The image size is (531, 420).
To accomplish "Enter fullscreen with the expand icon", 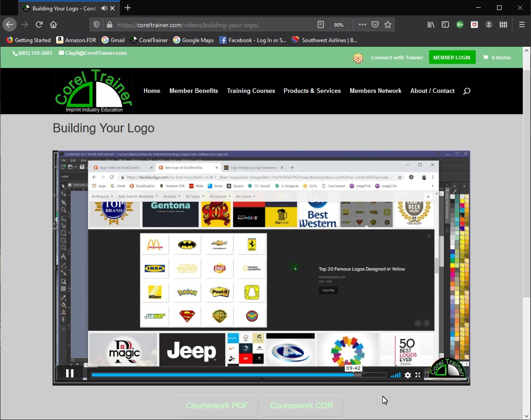I will pyautogui.click(x=418, y=375).
